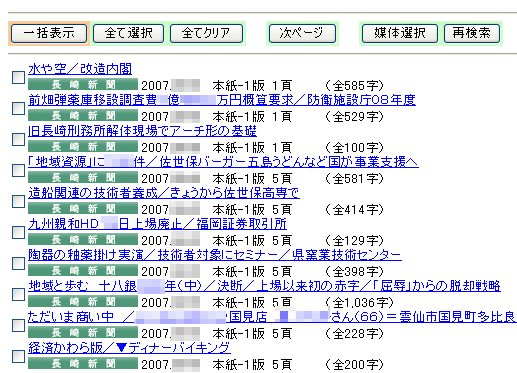Image resolution: width=517 pixels, height=373 pixels.
Task: Check box beside 経済かわら版 article
Action: tap(18, 356)
